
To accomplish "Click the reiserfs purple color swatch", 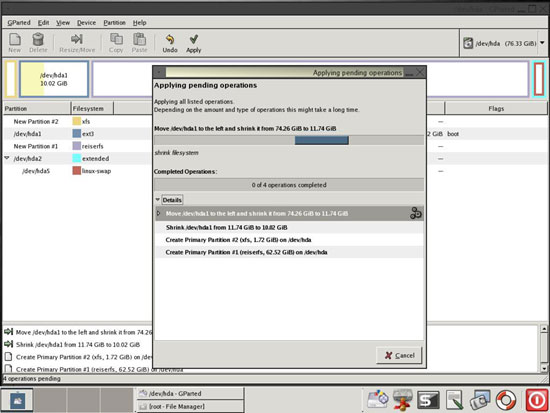I will (x=76, y=146).
